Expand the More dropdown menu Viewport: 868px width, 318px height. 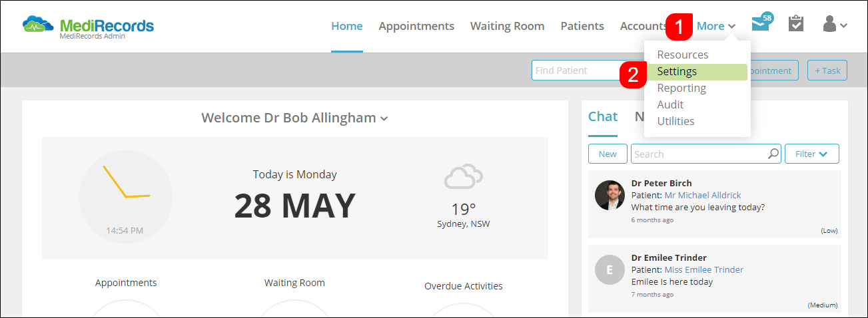[716, 26]
